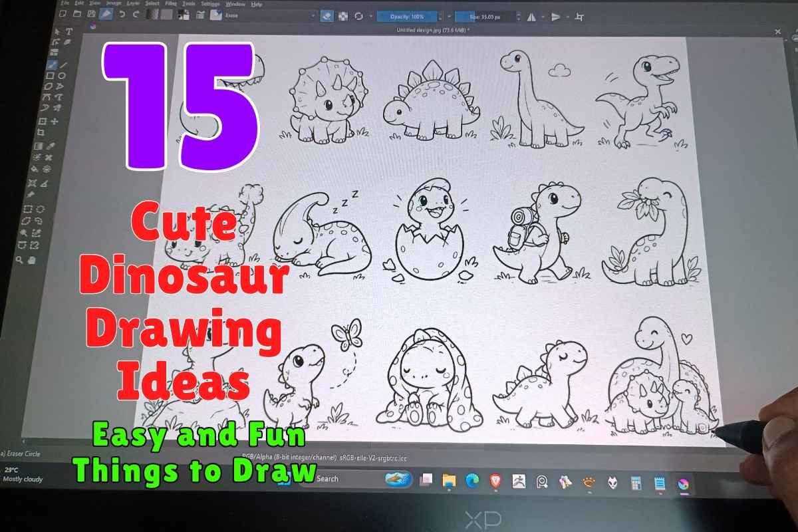This screenshot has height=532, width=798.
Task: Click the Eraser Circle preset status text
Action: [x=21, y=454]
